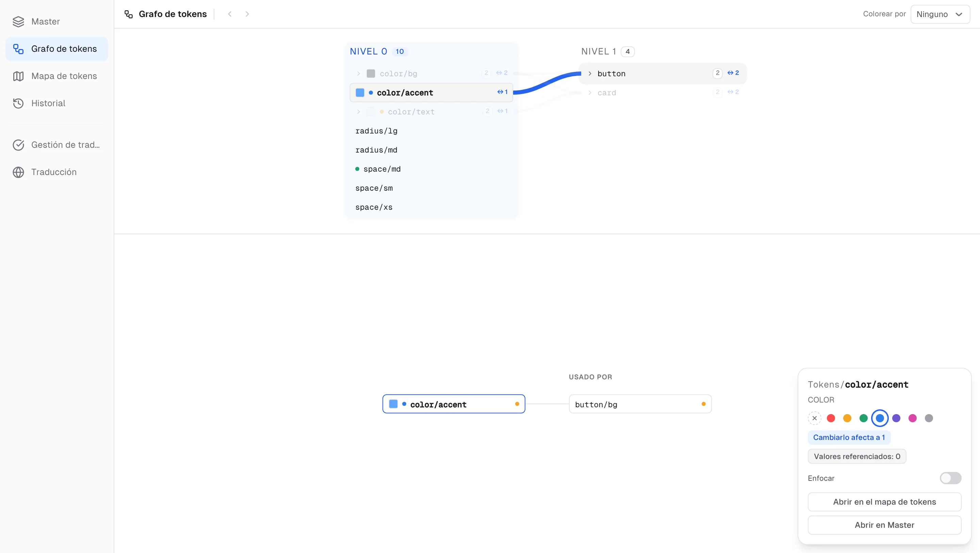Open the Colorear por Ninguno dropdown
The width and height of the screenshot is (980, 553).
(940, 14)
